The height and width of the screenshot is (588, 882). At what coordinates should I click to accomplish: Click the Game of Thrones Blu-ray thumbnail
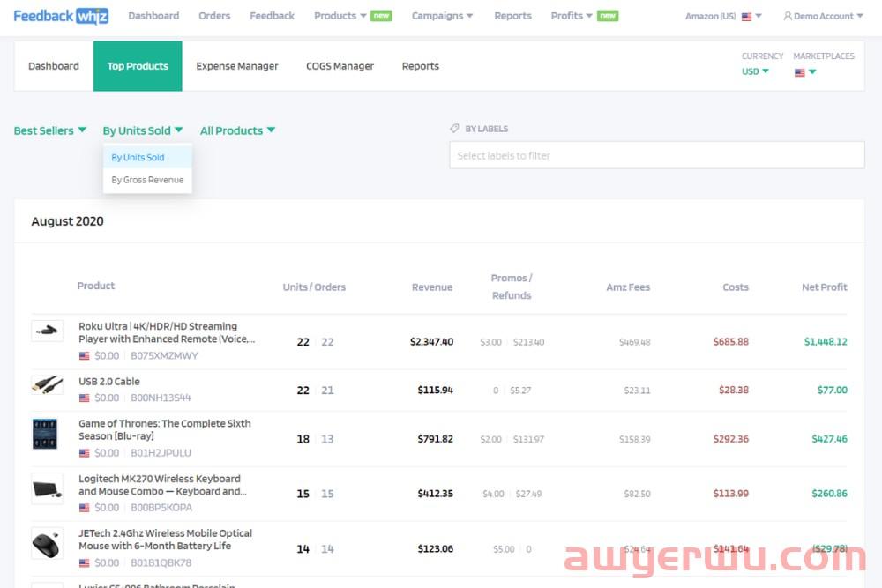point(45,435)
